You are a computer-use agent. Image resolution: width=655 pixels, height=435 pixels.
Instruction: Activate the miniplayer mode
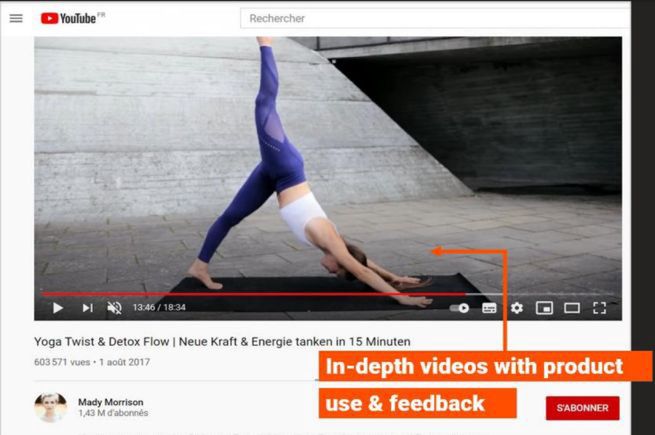point(544,308)
